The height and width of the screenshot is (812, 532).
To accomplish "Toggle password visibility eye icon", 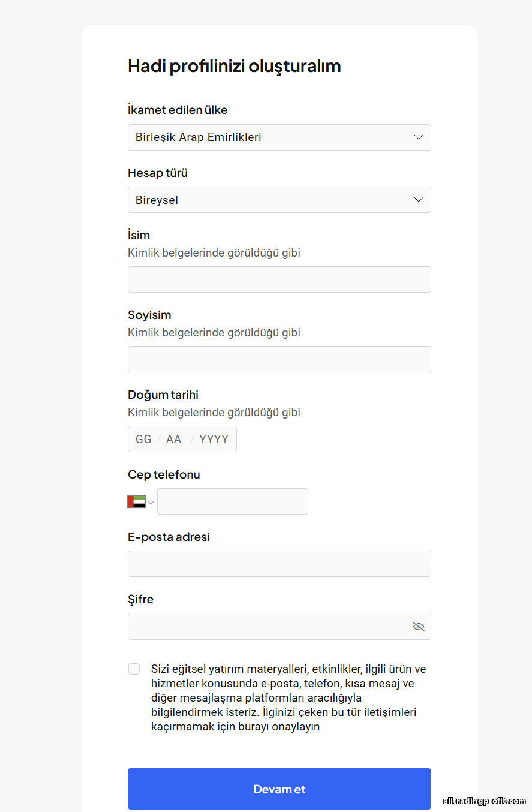I will [x=419, y=627].
